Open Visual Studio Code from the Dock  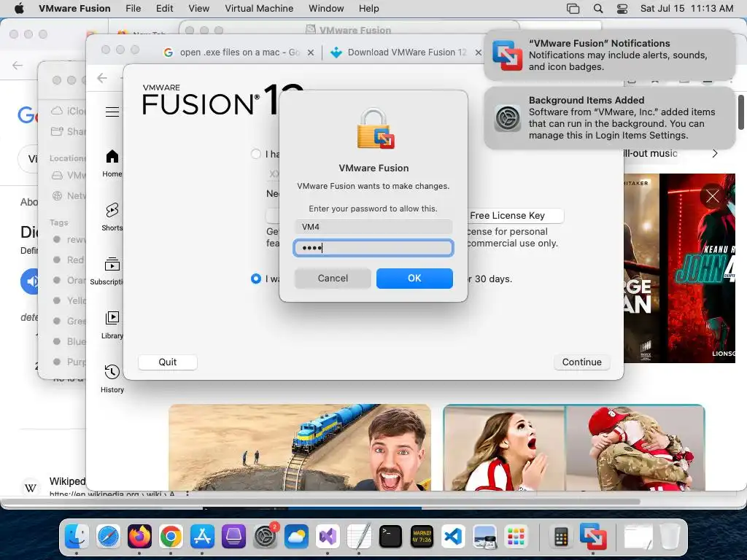click(x=453, y=537)
